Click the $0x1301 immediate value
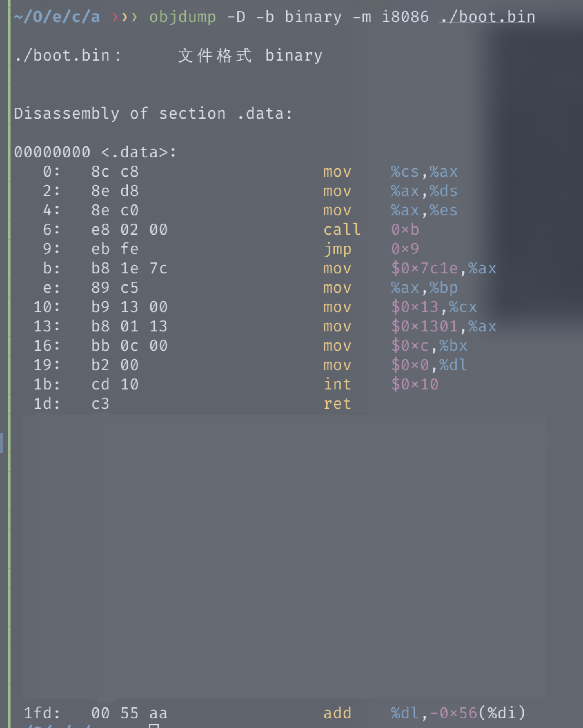The height and width of the screenshot is (728, 583). tap(424, 326)
